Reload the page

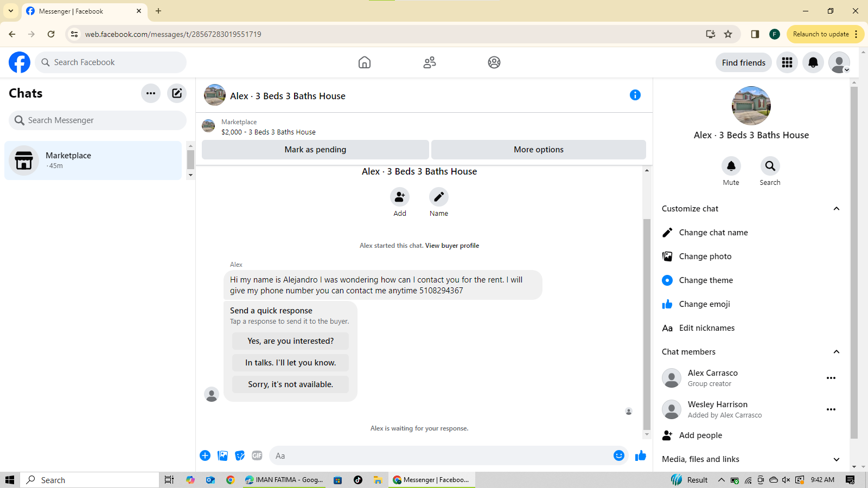pyautogui.click(x=51, y=34)
